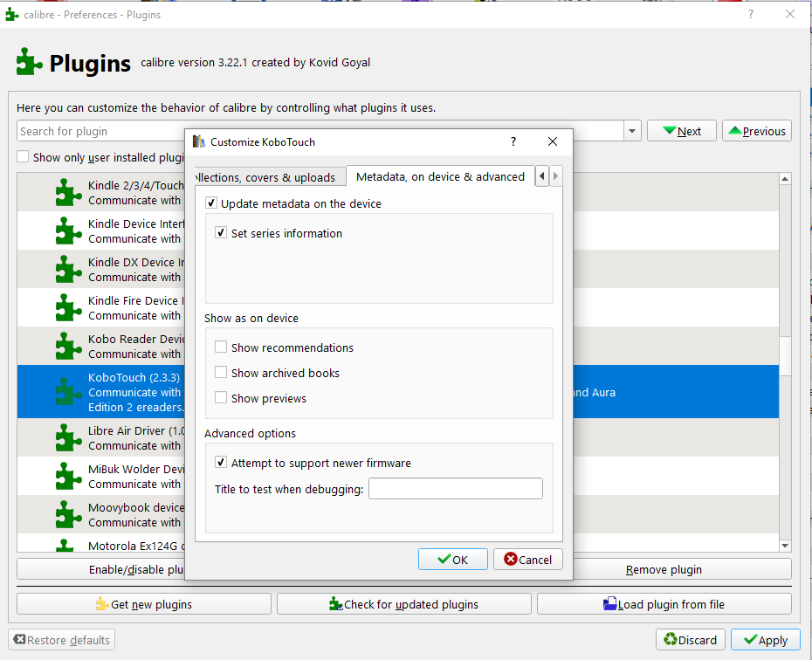812x660 pixels.
Task: Click the books icon in Customize KoboTouch title bar
Action: (x=199, y=141)
